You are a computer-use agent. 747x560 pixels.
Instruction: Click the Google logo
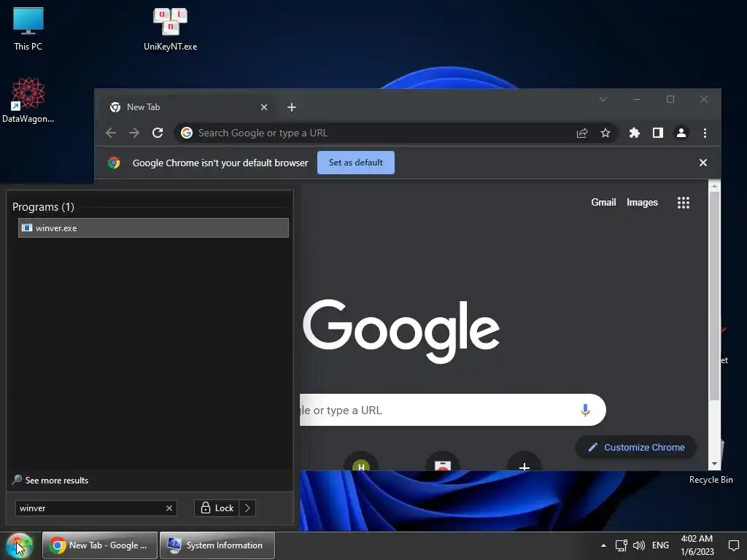[x=401, y=330]
